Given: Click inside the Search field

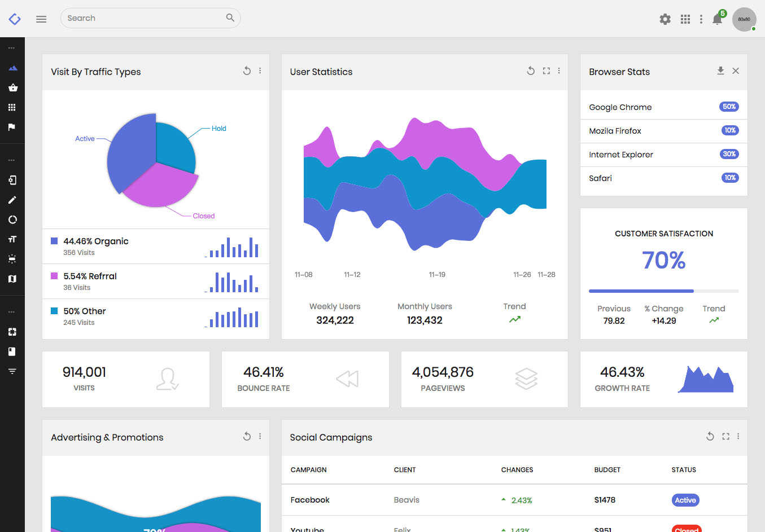Looking at the screenshot, I should click(150, 18).
